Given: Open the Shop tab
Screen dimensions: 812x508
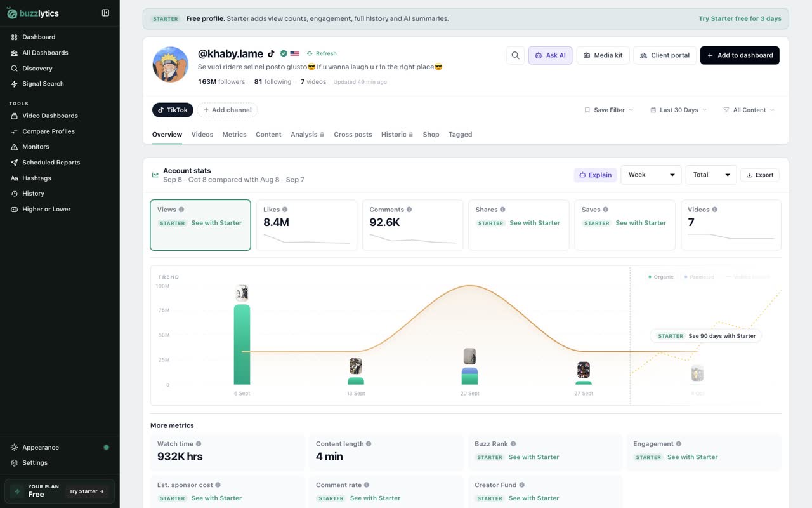Looking at the screenshot, I should click(431, 135).
